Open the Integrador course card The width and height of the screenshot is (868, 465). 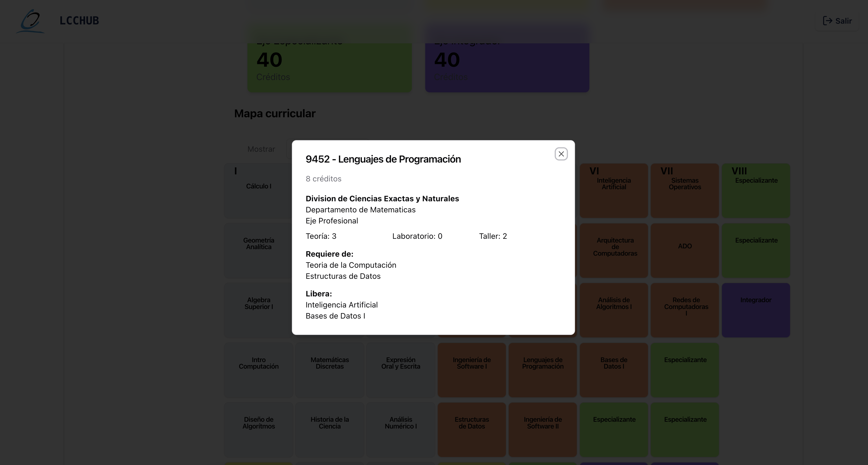coord(756,310)
